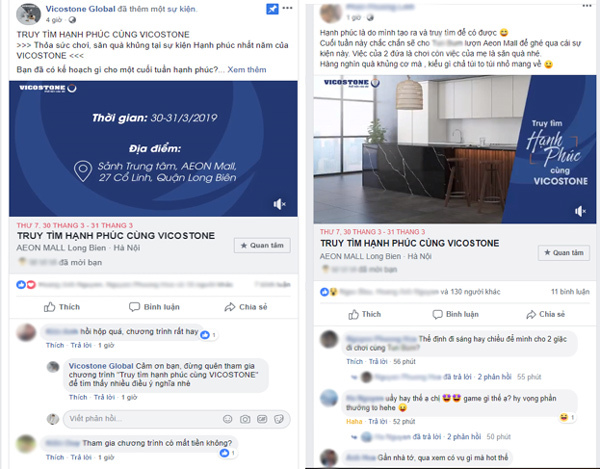Like the left post with Thích

point(62,307)
